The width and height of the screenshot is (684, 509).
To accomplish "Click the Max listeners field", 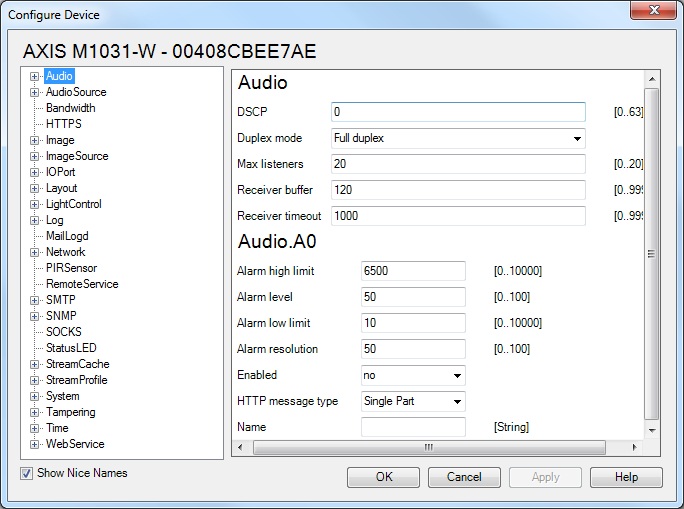I will (x=458, y=164).
